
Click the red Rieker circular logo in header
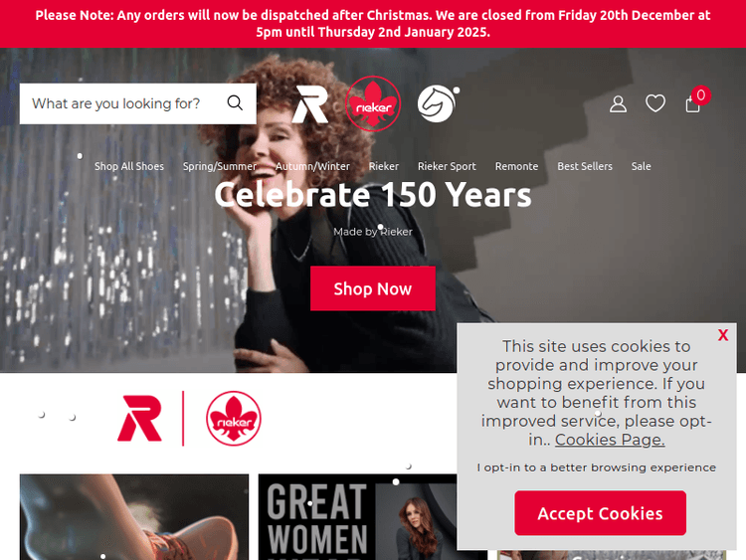pos(373,103)
